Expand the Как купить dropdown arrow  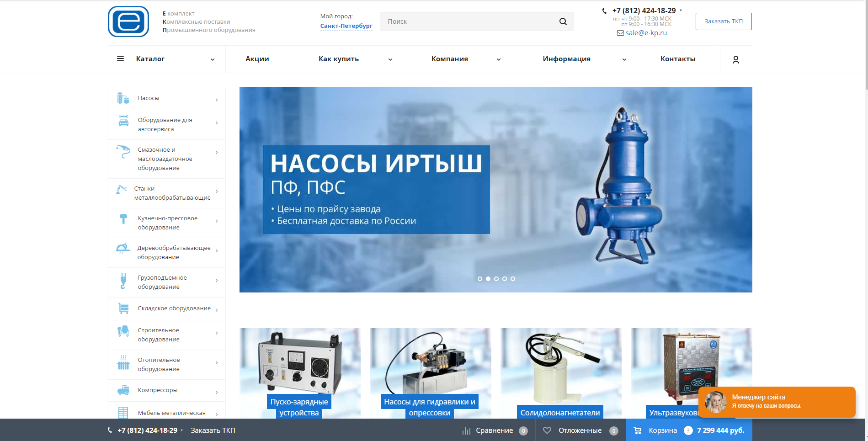tap(390, 59)
